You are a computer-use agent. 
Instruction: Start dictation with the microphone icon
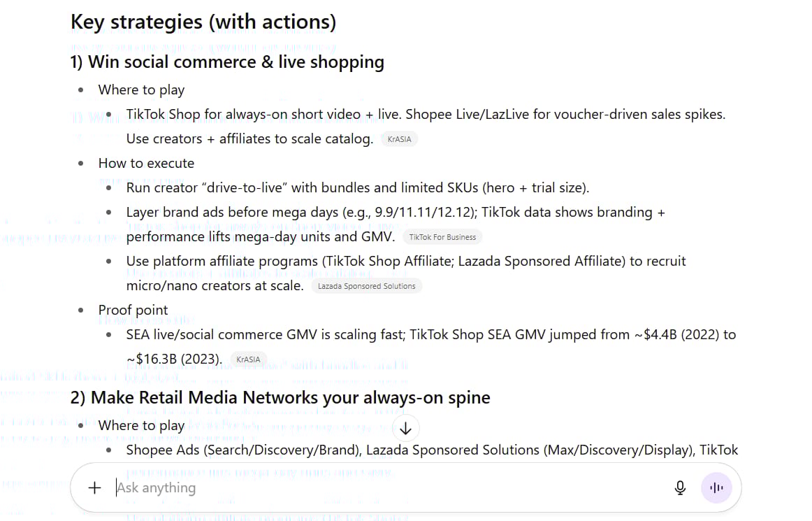(680, 488)
